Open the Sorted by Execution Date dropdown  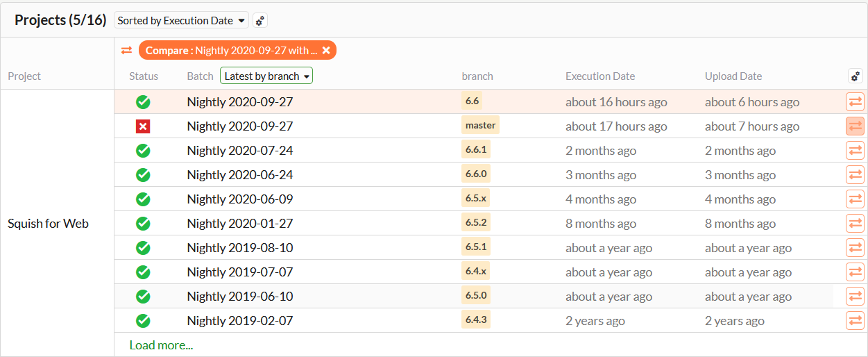(x=182, y=21)
